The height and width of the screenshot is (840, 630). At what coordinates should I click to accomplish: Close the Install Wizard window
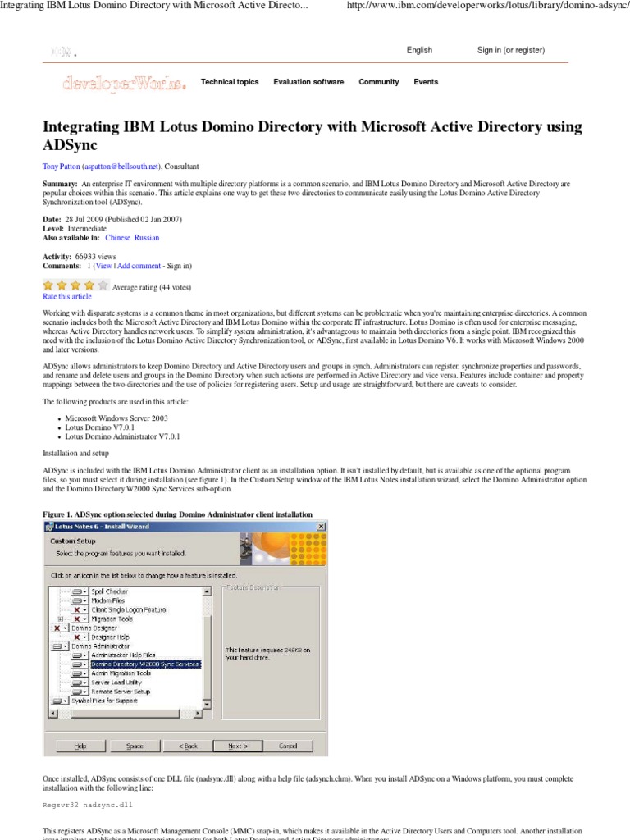click(x=321, y=527)
